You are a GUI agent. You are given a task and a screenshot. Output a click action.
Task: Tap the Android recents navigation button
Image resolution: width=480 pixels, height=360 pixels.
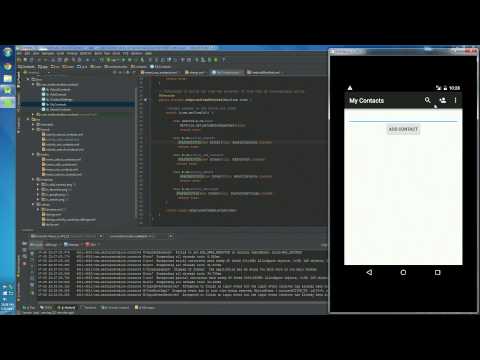coord(438,272)
